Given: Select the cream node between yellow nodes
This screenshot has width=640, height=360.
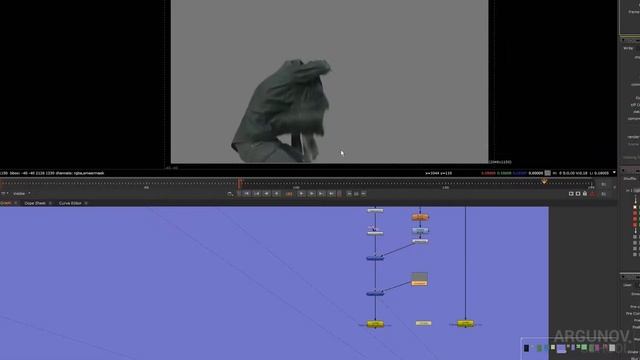Looking at the screenshot, I should tap(423, 323).
